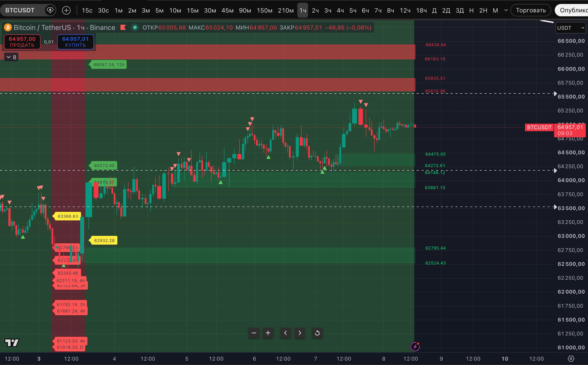The height and width of the screenshot is (365, 588).
Task: Zoom in the chart with plus button
Action: [268, 333]
